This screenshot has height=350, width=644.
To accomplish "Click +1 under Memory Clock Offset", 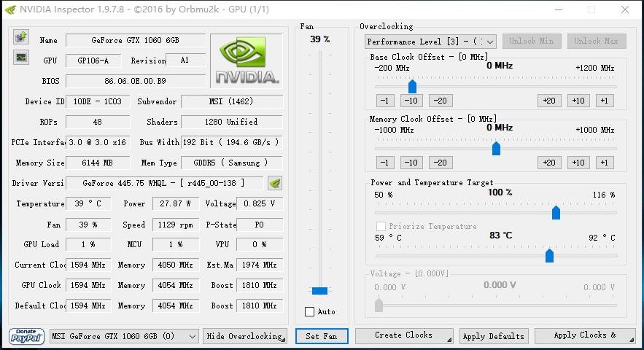I will point(604,163).
